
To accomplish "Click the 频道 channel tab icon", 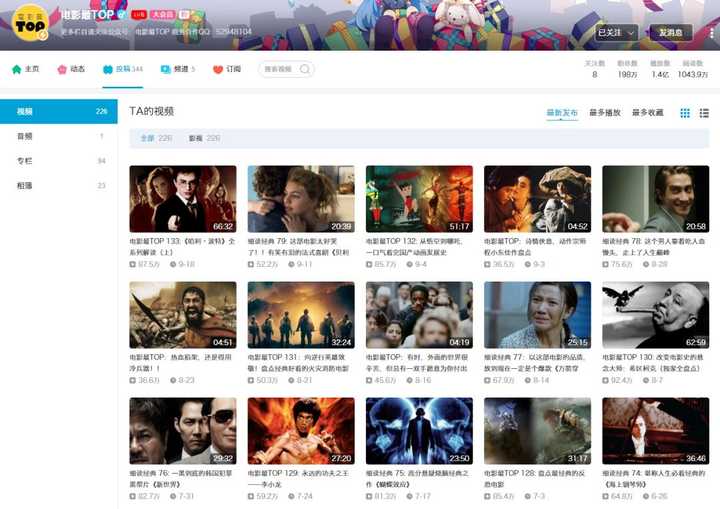I will (x=165, y=69).
